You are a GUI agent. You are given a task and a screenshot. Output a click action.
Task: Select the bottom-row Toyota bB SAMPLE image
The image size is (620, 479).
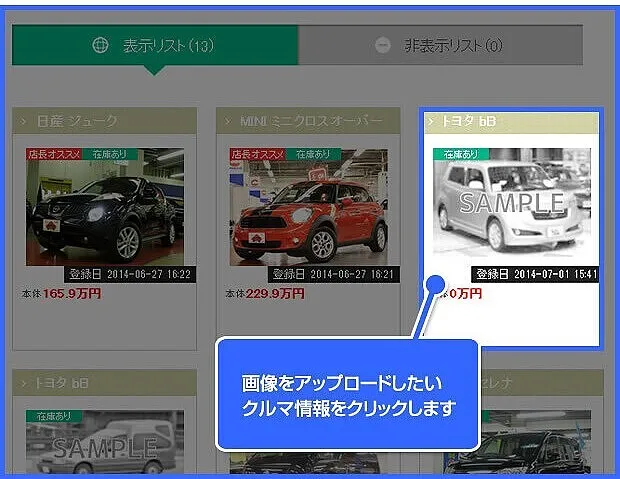tap(105, 442)
